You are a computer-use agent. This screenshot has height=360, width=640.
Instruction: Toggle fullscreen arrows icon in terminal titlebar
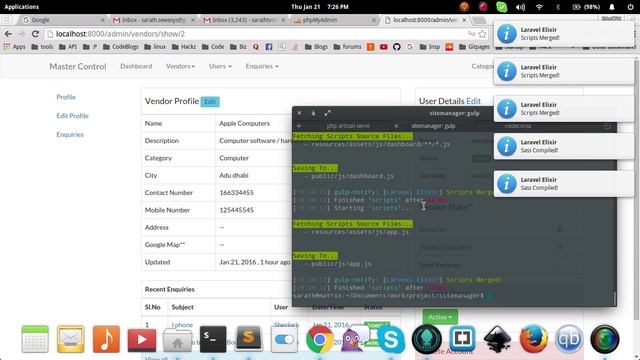(x=327, y=113)
